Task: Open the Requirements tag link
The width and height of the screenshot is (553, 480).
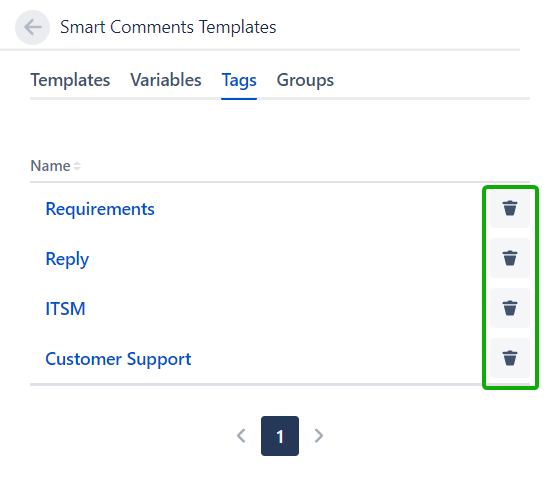Action: [x=100, y=209]
